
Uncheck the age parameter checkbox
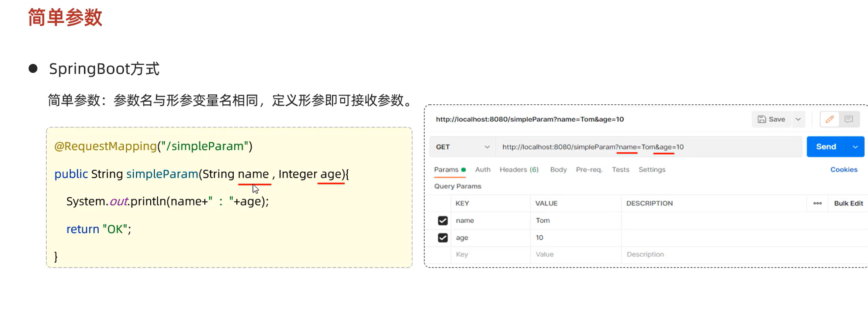443,238
